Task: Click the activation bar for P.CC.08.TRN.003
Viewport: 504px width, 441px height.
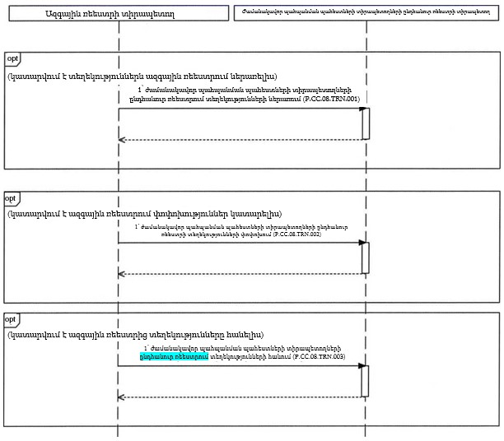Action: [x=365, y=380]
